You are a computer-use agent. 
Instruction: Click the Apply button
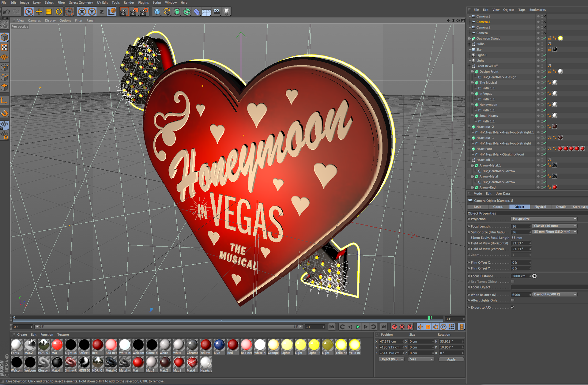coord(451,359)
